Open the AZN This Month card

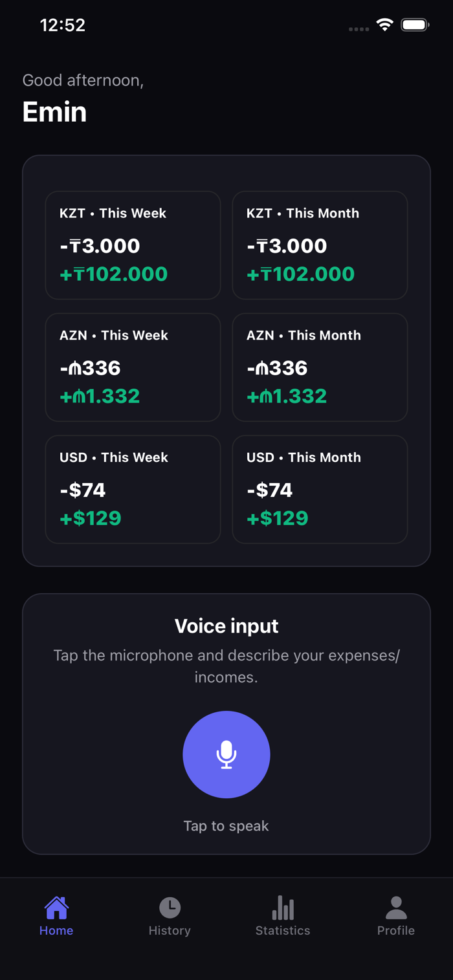click(x=320, y=367)
